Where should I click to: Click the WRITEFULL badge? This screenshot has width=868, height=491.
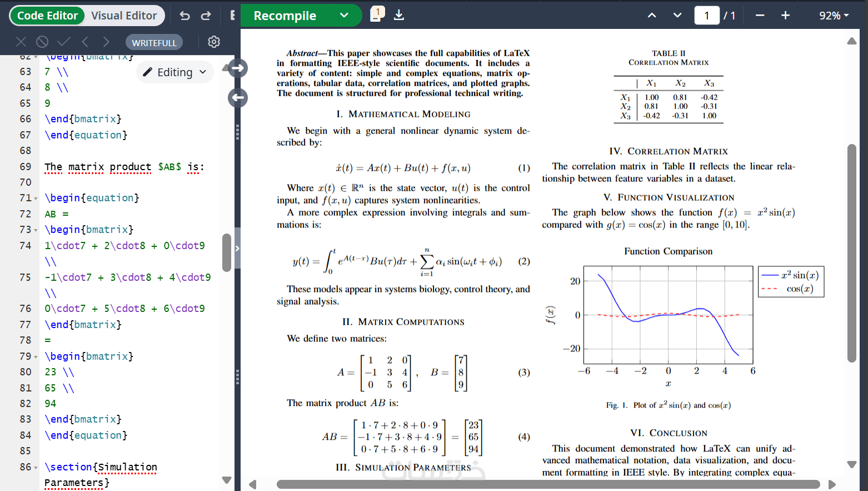154,42
